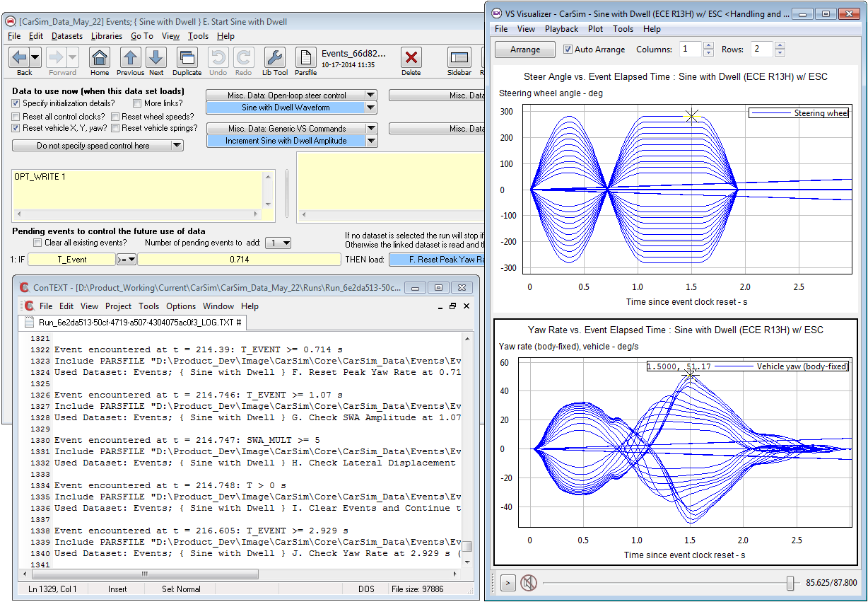Open Increment Sine with Dwell Amplitude dropdown

point(370,141)
